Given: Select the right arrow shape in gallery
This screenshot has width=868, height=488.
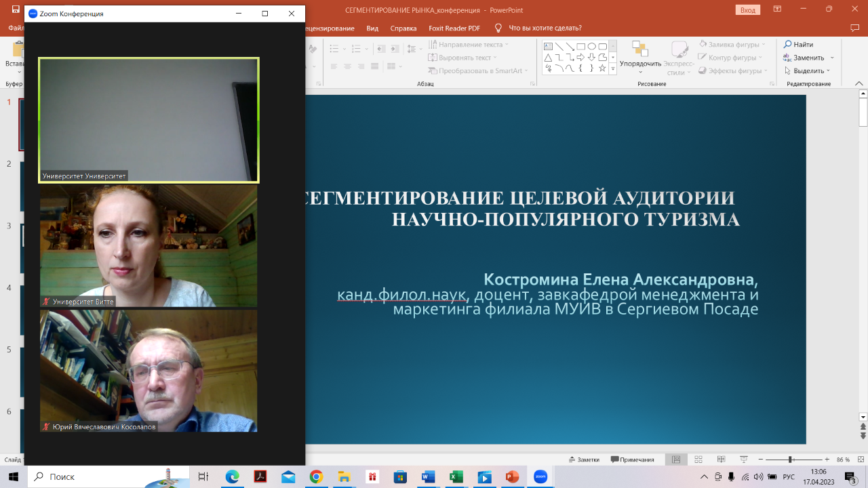Looking at the screenshot, I should pos(580,57).
